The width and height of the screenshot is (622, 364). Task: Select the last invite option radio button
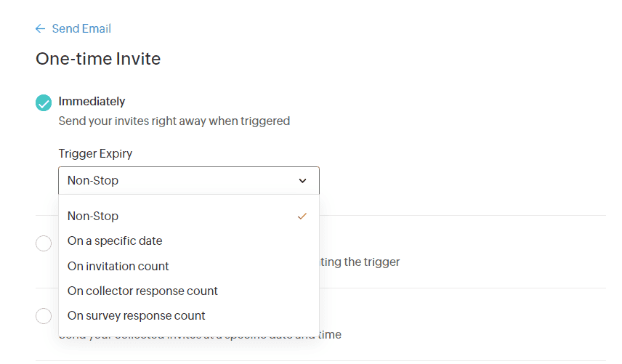pos(44,316)
